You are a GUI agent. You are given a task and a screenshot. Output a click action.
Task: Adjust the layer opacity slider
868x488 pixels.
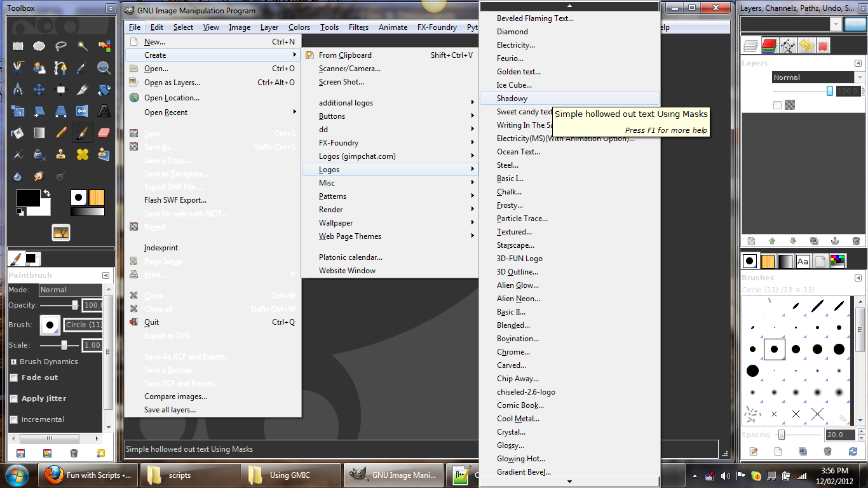click(803, 91)
